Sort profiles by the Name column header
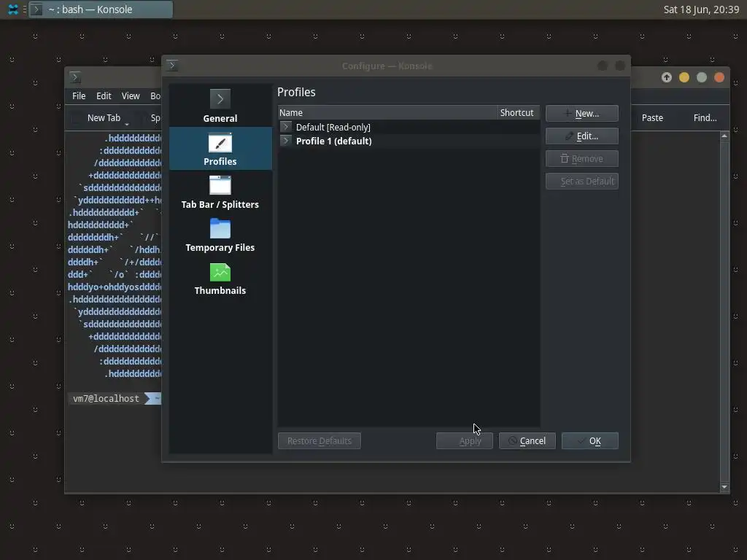This screenshot has height=560, width=747. [x=387, y=113]
